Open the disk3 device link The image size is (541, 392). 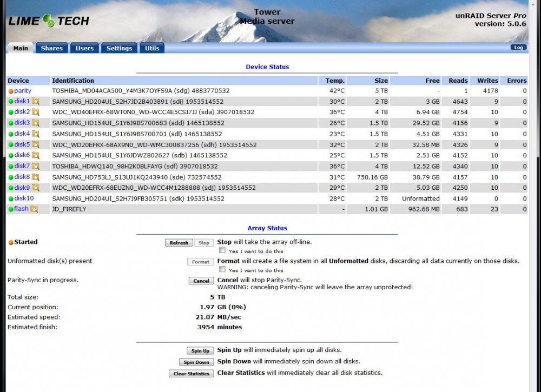coord(22,123)
